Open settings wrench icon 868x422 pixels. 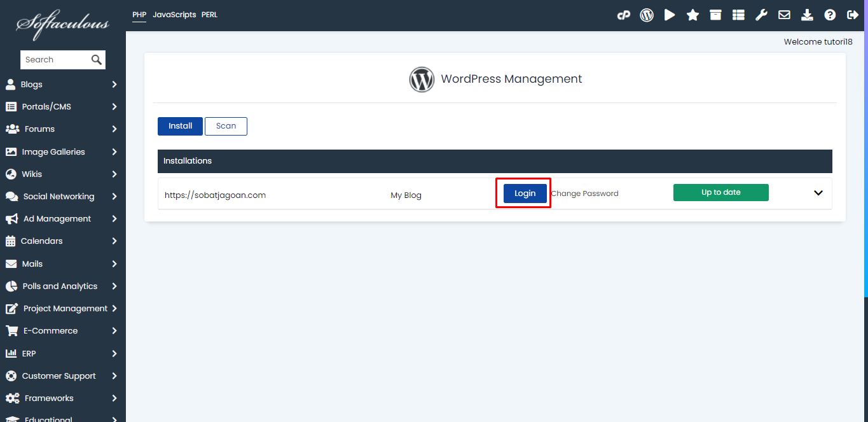click(761, 15)
